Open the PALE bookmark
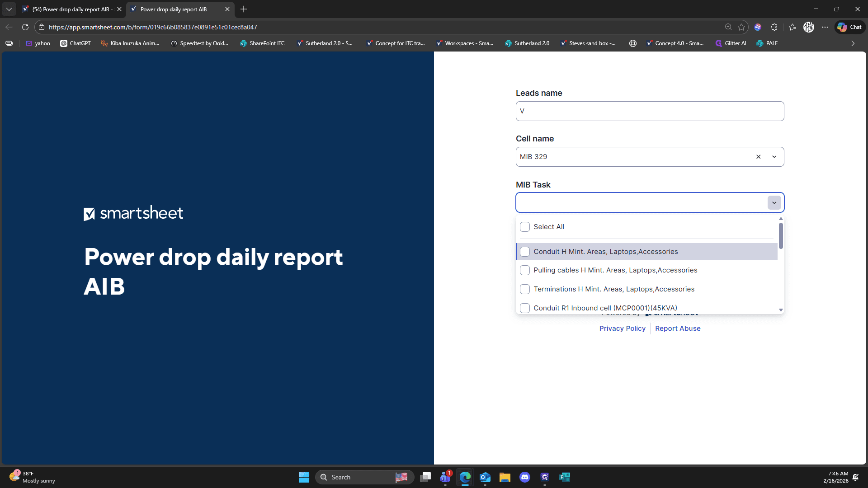This screenshot has width=868, height=488. (x=767, y=43)
